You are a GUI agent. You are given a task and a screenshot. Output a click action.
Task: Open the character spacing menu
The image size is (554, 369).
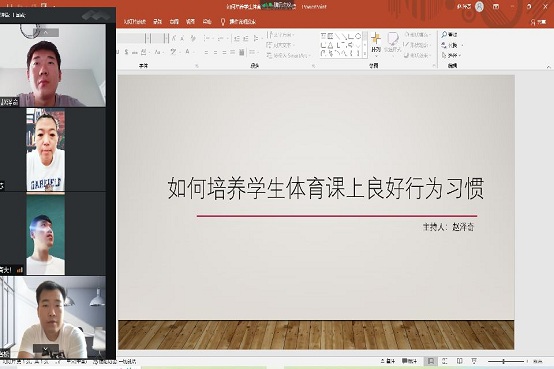(x=144, y=52)
